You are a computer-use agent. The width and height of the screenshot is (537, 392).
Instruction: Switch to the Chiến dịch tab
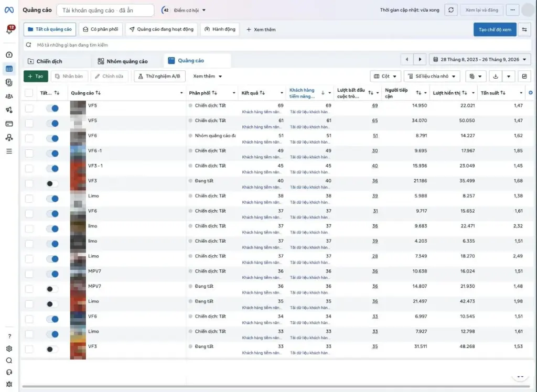49,61
